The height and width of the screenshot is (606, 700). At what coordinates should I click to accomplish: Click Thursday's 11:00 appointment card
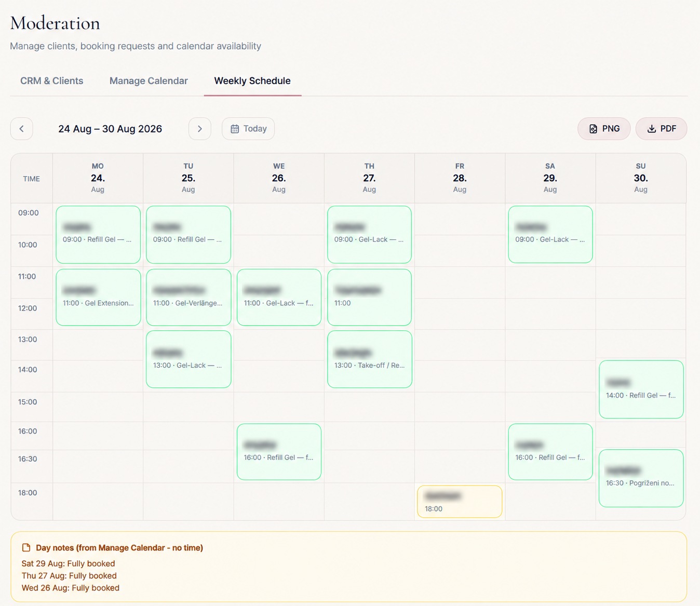pos(369,298)
